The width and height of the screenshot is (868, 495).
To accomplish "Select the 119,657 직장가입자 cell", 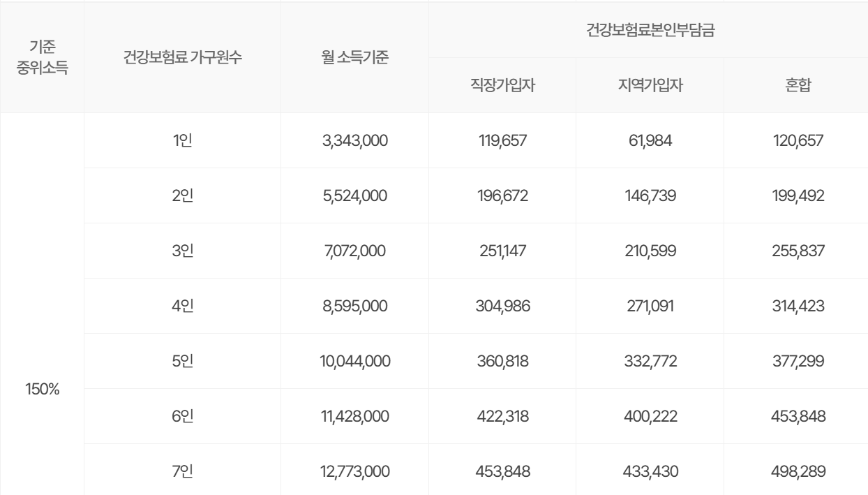I will 504,141.
